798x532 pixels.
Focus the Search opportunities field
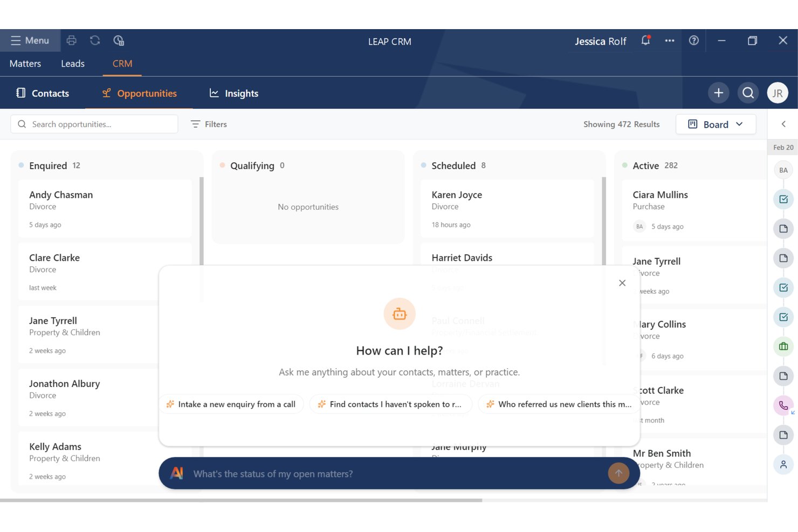94,124
